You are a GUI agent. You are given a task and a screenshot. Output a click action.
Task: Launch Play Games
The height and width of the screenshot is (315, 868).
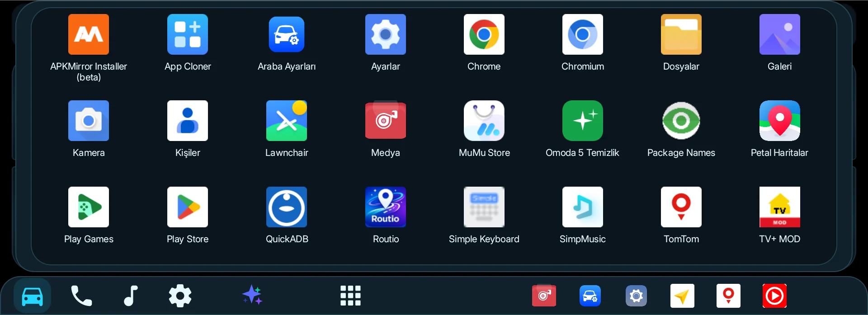(89, 207)
